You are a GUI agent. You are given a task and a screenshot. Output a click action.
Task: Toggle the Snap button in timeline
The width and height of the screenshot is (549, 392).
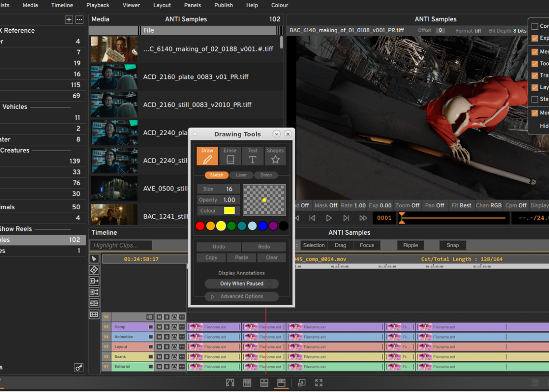(452, 245)
